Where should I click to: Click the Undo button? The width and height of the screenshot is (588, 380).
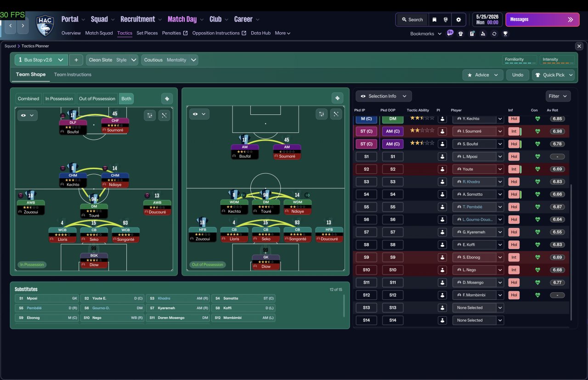coord(518,75)
